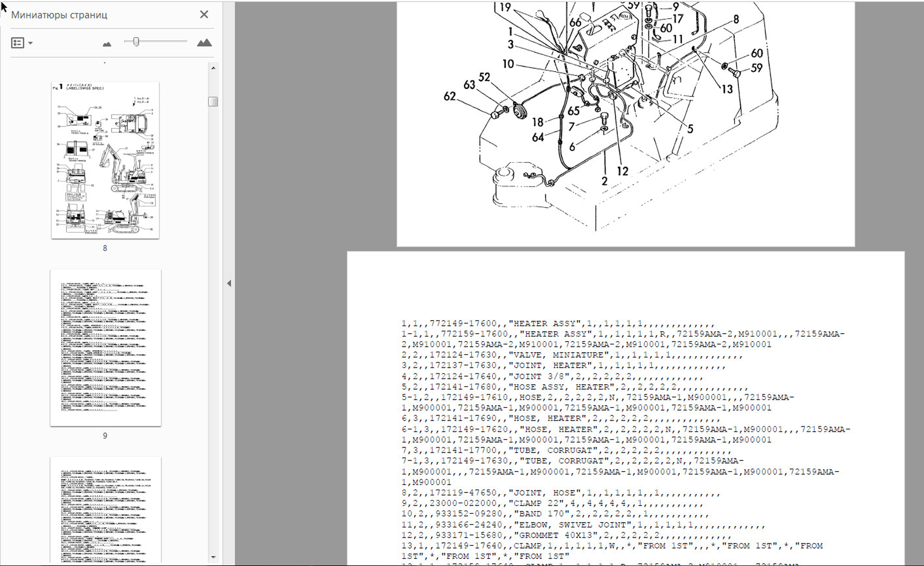Click the small mountain reduce-thumbnails icon
The width and height of the screenshot is (924, 566).
click(107, 44)
